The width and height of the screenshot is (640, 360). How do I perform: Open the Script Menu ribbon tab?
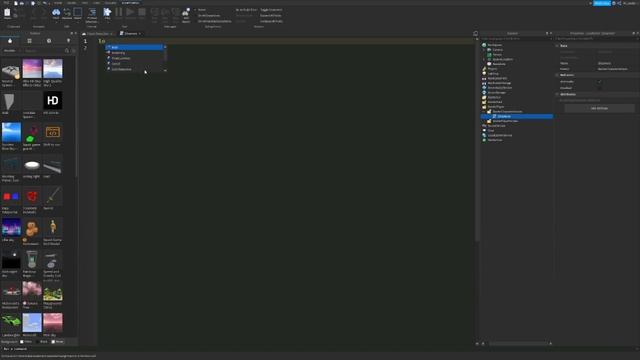pyautogui.click(x=130, y=3)
